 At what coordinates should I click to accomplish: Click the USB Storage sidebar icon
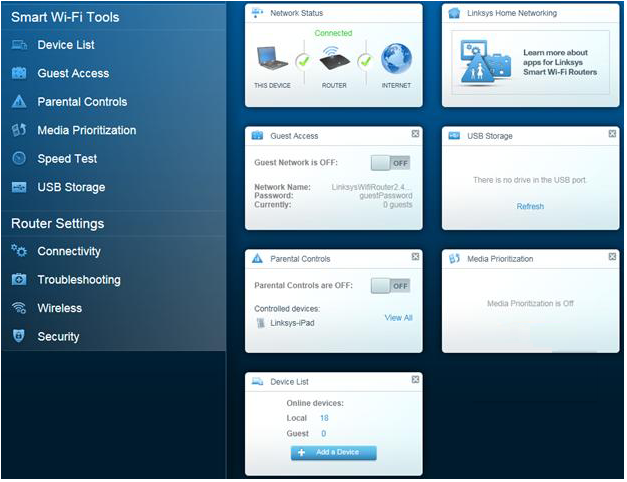[x=19, y=187]
